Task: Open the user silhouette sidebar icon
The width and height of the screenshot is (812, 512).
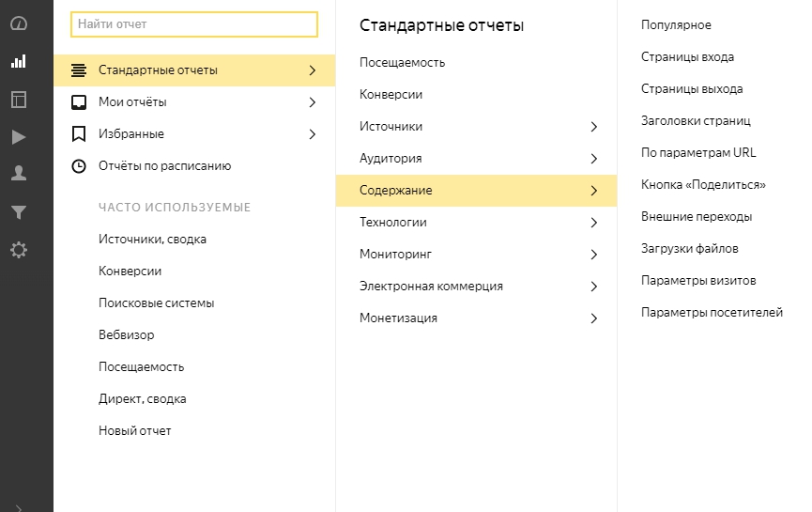Action: pyautogui.click(x=19, y=174)
